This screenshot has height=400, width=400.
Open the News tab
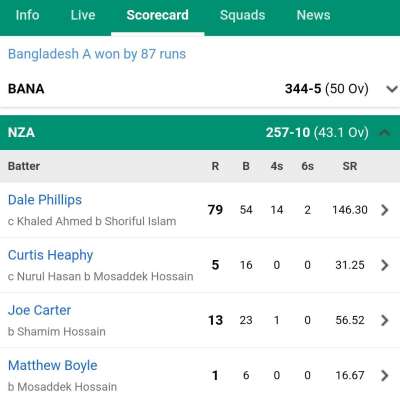click(314, 15)
